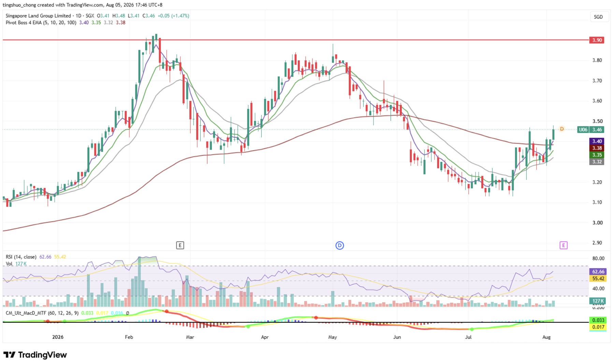Click the 127 K value beside Vol legend
This screenshot has width=614, height=364.
point(21,264)
